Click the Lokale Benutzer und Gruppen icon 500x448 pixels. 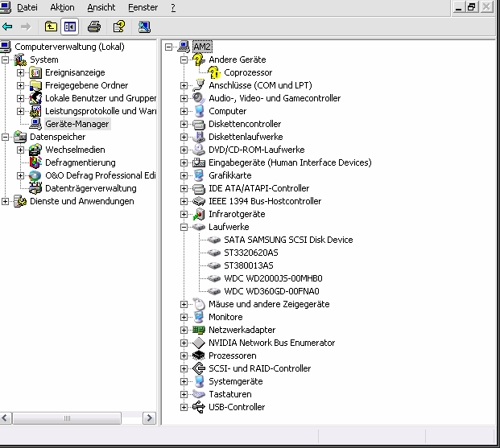[x=35, y=98]
